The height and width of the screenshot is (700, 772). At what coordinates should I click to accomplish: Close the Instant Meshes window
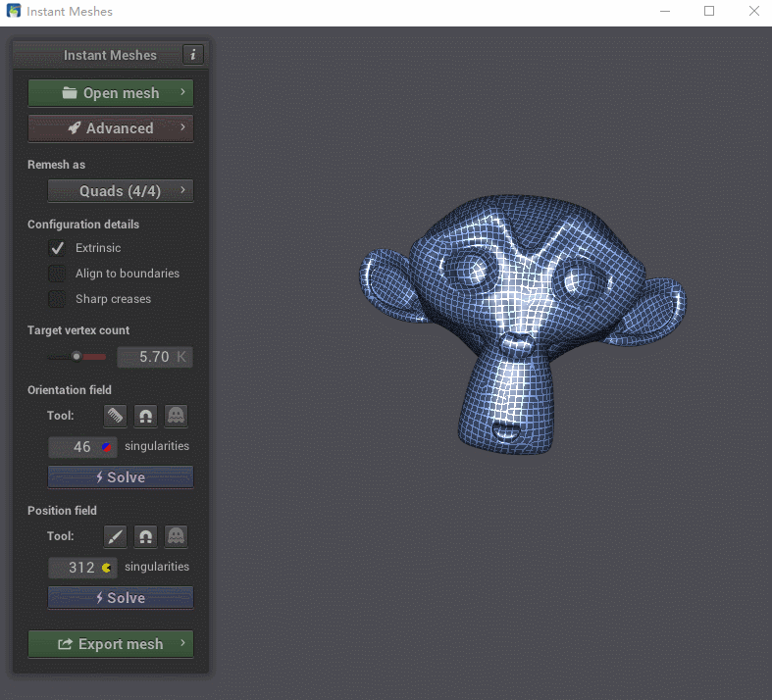[753, 11]
